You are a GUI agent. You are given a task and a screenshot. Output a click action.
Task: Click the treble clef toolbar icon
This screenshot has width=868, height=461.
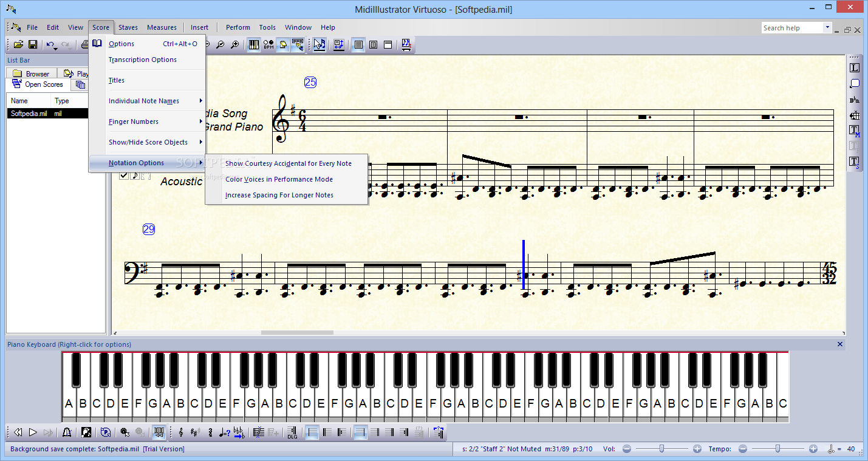coord(181,432)
